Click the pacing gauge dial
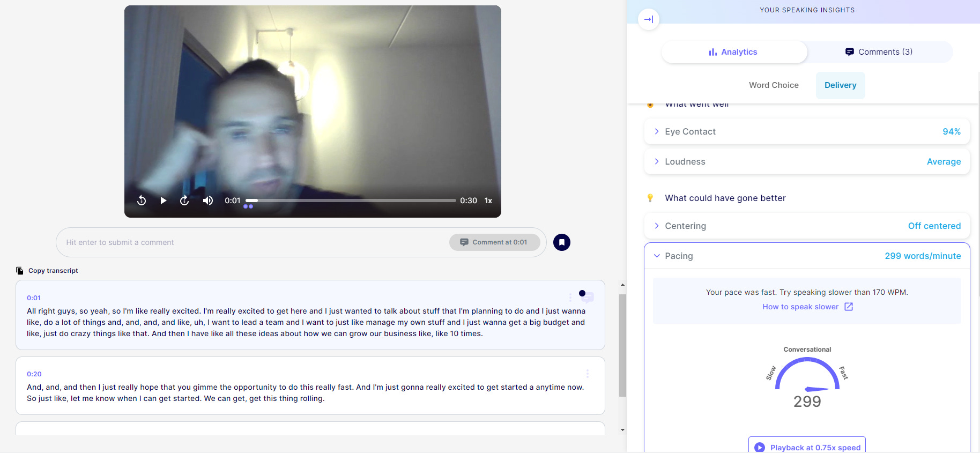Screen dimensions: 980x453 [807, 375]
